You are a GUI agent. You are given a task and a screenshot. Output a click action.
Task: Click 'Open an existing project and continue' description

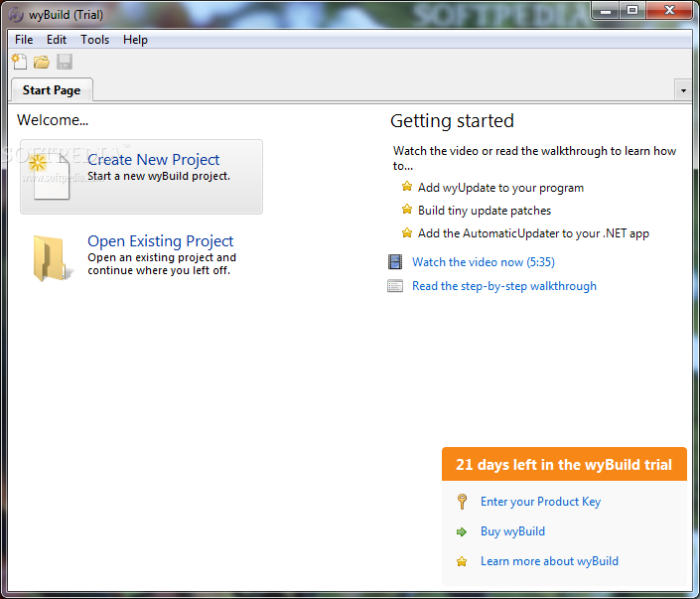point(162,264)
